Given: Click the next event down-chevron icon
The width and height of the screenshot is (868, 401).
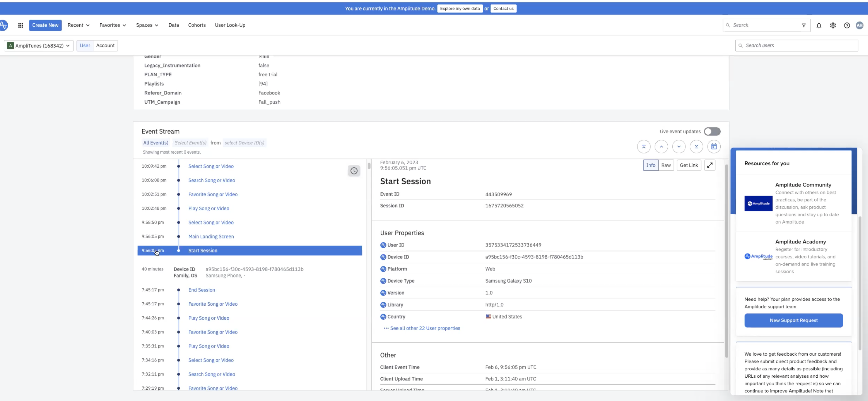Looking at the screenshot, I should 679,146.
